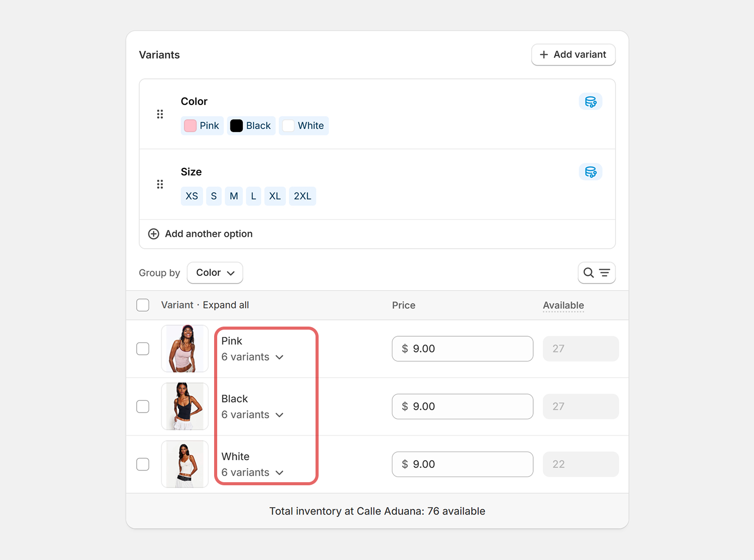Click the Expand all link
754x560 pixels.
226,305
